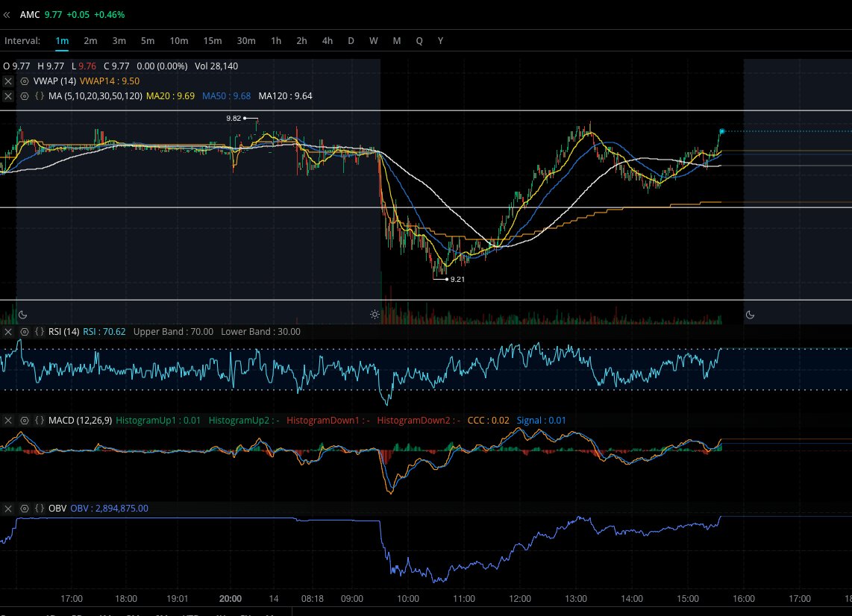Switch to the 15m interval
The image size is (852, 616).
[x=213, y=41]
